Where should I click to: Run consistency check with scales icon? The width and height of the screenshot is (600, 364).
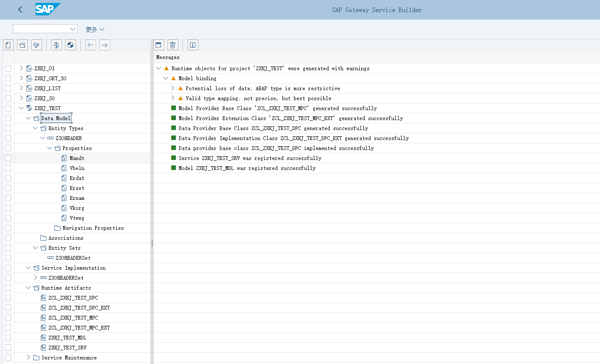tap(57, 45)
